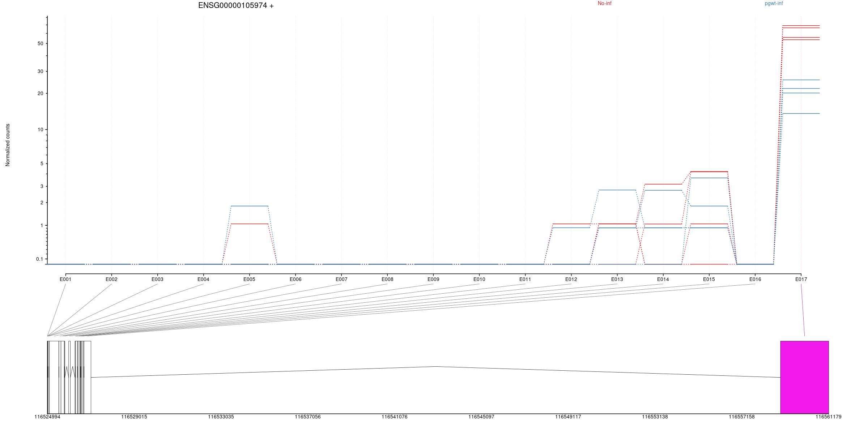Click genomic coordinate 116541076
Viewport: 868px width, 434px height.
(x=395, y=417)
